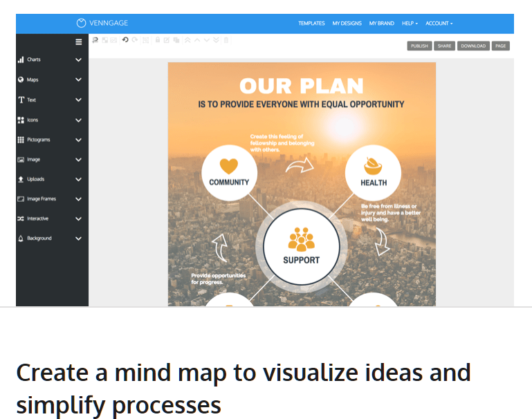Select the Charts bar graph icon
The width and height of the screenshot is (532, 419).
point(21,60)
